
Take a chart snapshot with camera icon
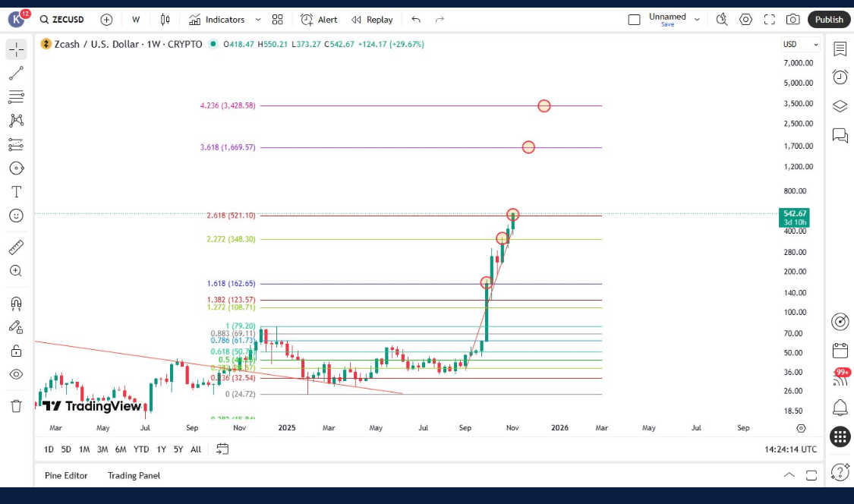click(793, 20)
